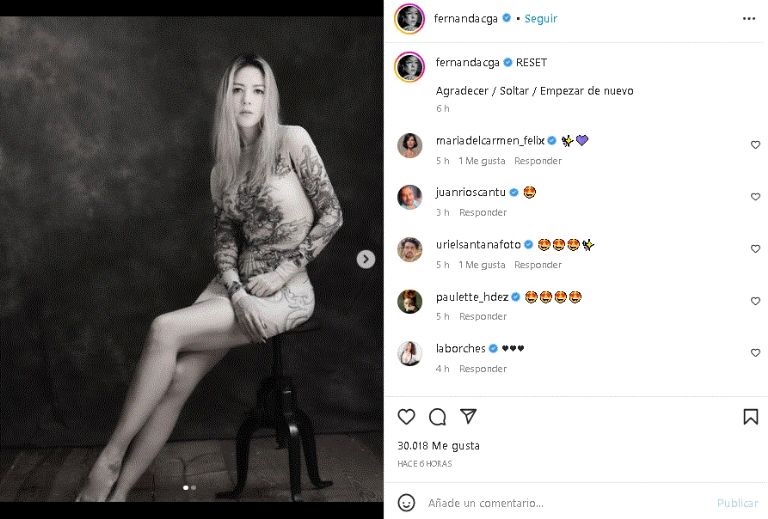The height and width of the screenshot is (519, 768).
Task: Save the post with the bookmark icon
Action: pyautogui.click(x=750, y=417)
